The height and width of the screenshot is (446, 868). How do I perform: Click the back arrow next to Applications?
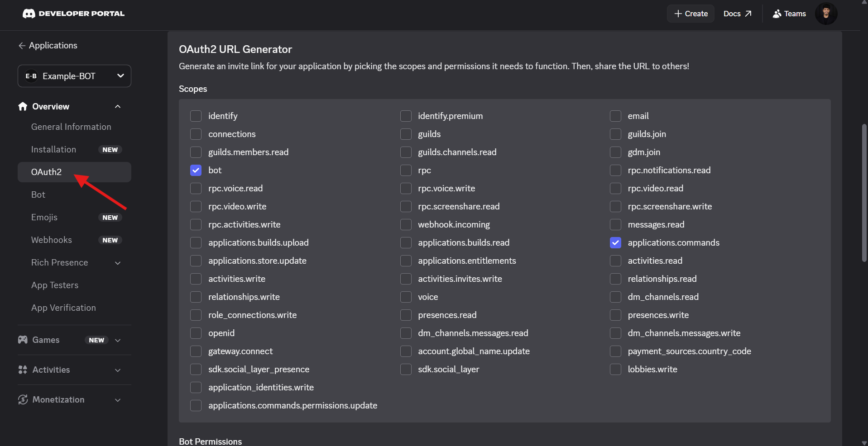pyautogui.click(x=21, y=46)
